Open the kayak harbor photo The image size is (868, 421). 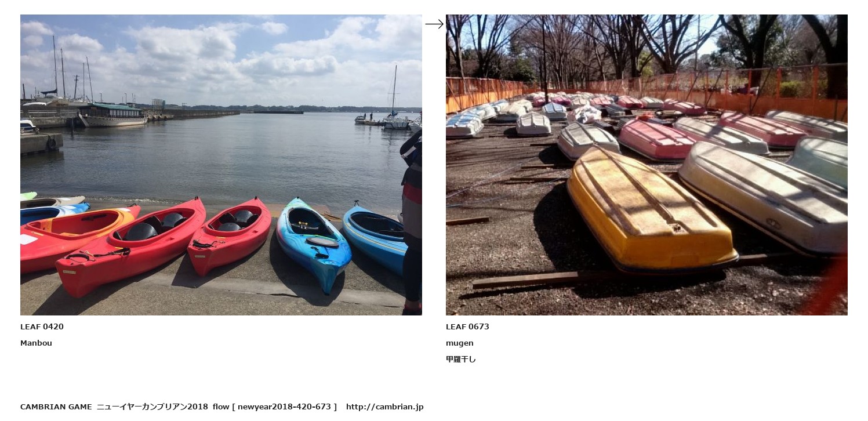(x=221, y=165)
